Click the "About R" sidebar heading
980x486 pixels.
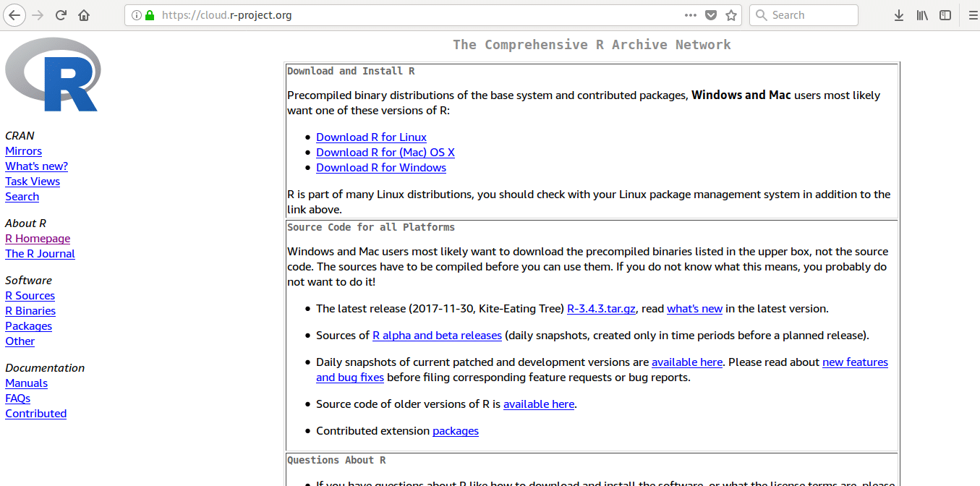click(25, 223)
